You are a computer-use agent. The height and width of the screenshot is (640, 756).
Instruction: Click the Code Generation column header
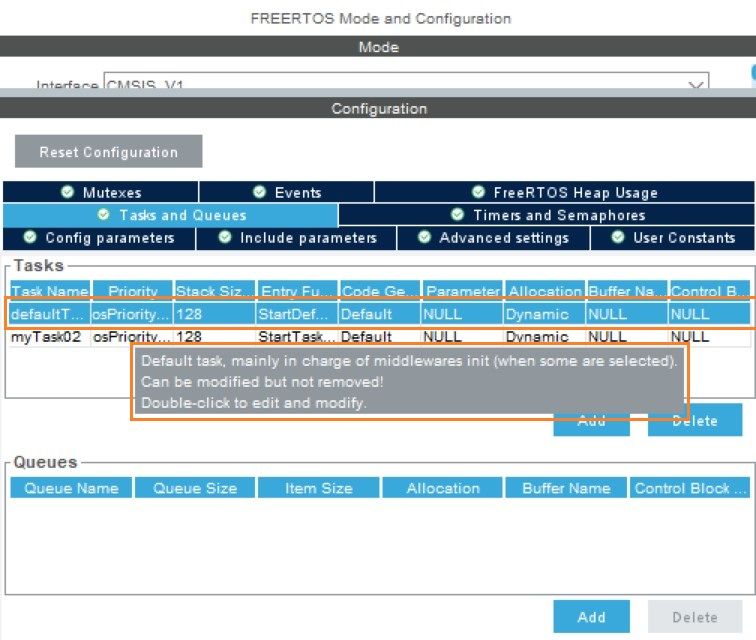[x=380, y=291]
